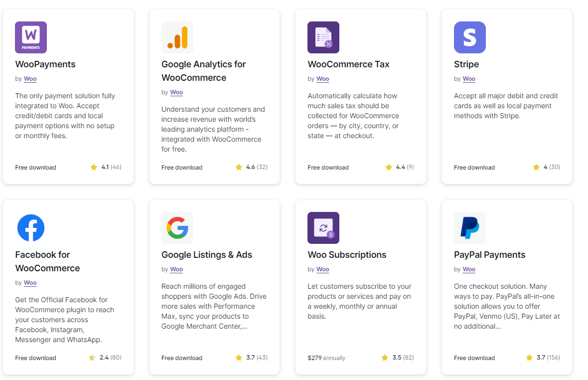Open Google Listings & Ads title
Image resolution: width=588 pixels, height=380 pixels.
(207, 255)
